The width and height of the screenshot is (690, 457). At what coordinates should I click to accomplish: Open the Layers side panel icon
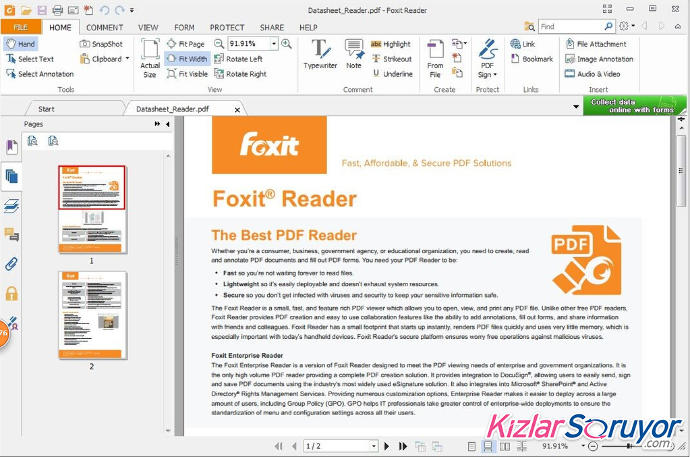pos(11,206)
